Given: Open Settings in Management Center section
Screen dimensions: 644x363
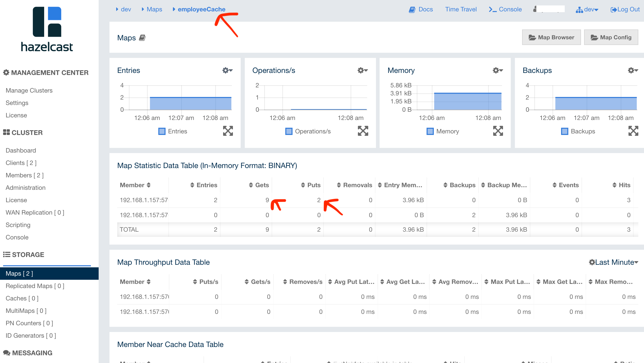Looking at the screenshot, I should [x=17, y=103].
